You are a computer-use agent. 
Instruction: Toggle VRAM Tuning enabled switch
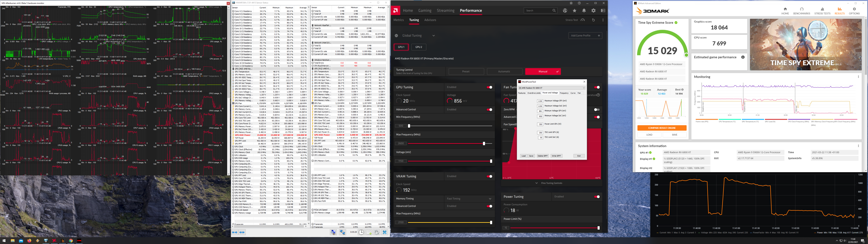489,176
